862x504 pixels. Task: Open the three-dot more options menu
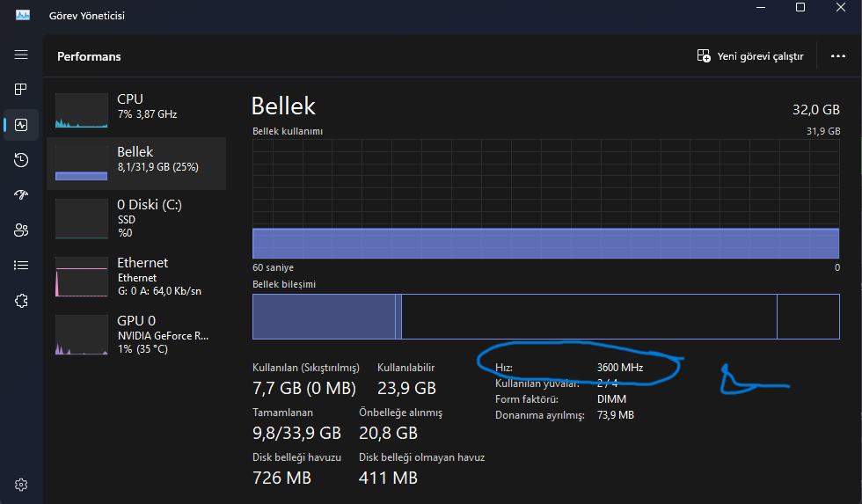pos(837,56)
